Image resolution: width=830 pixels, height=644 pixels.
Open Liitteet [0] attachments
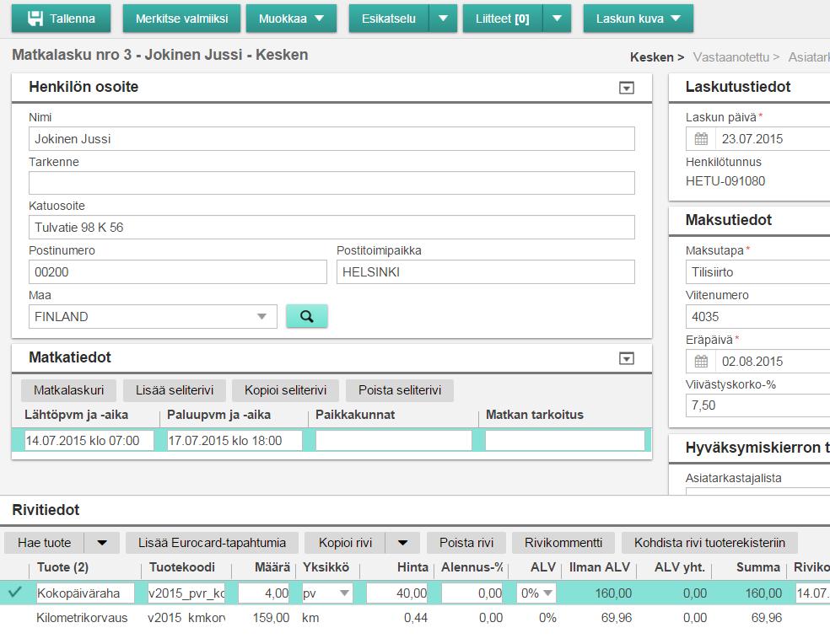[x=503, y=19]
